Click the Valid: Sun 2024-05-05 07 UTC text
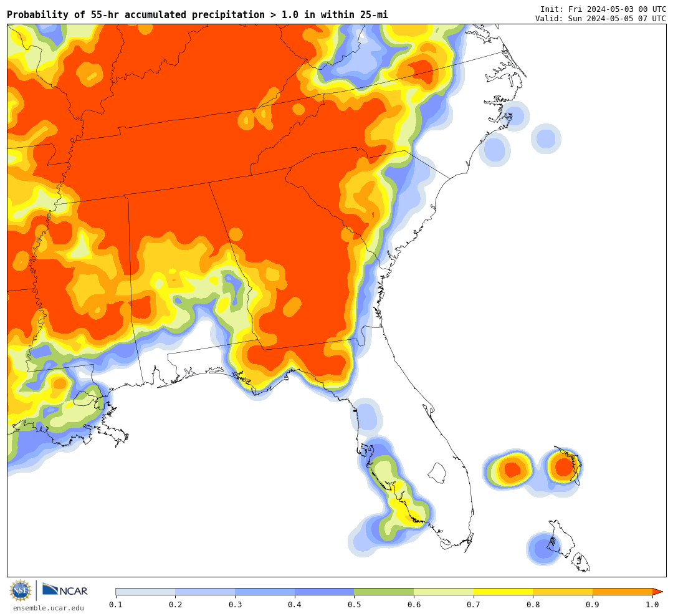Screen dimensions: 673x616 601,19
